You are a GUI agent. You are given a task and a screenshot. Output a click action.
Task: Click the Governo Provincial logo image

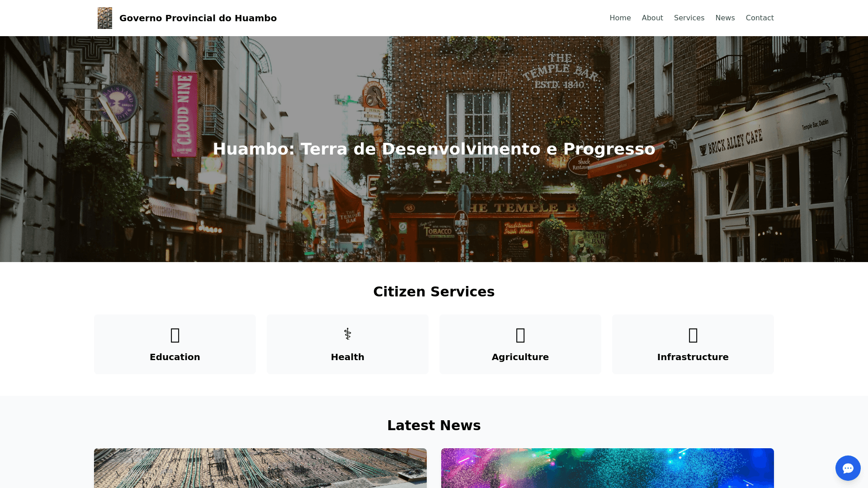click(105, 18)
